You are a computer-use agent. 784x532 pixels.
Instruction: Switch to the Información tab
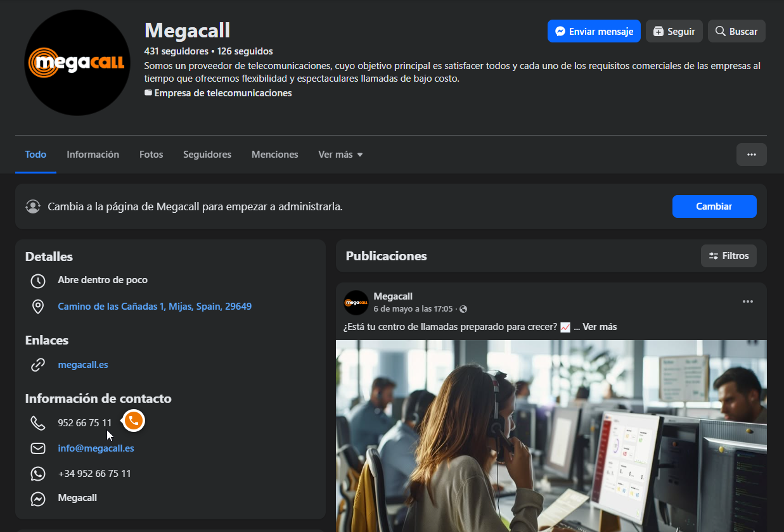pyautogui.click(x=93, y=155)
